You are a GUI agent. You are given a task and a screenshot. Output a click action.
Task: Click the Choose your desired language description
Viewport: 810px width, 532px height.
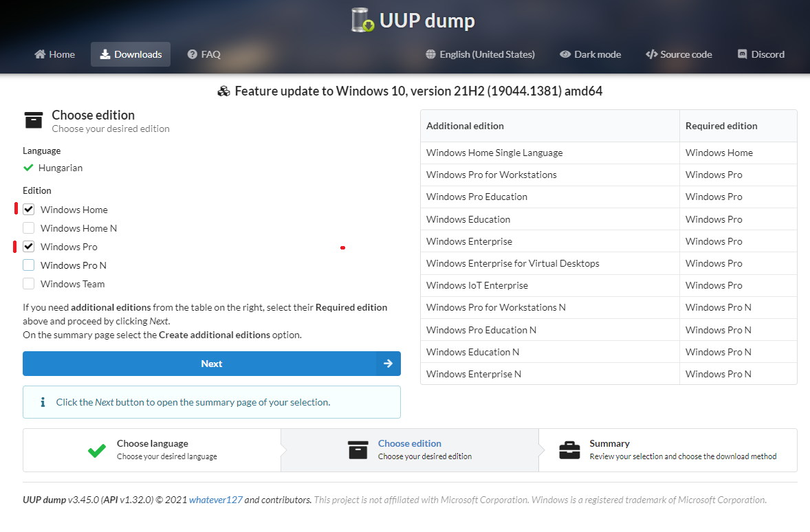pos(167,456)
